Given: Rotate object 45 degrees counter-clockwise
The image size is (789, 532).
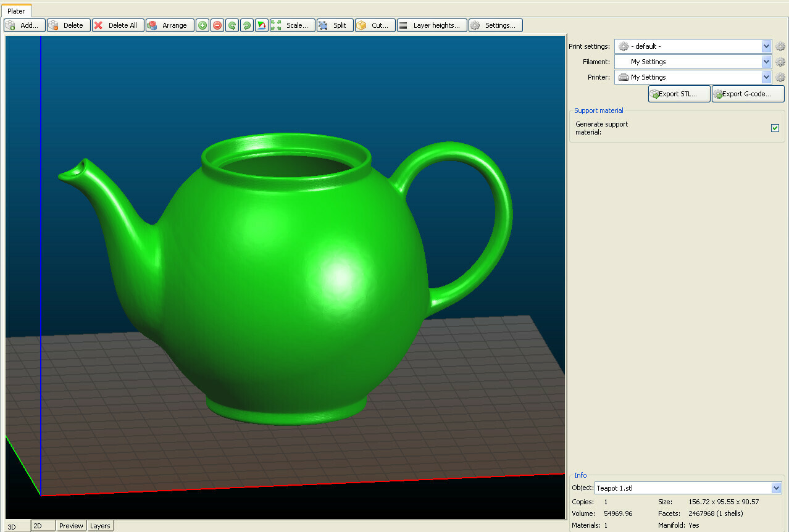Looking at the screenshot, I should pyautogui.click(x=232, y=25).
